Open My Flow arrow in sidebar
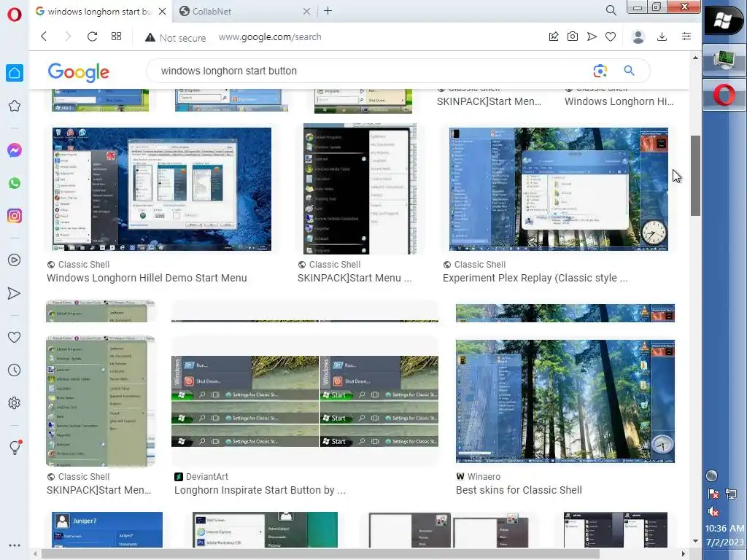The width and height of the screenshot is (747, 560). (15, 293)
